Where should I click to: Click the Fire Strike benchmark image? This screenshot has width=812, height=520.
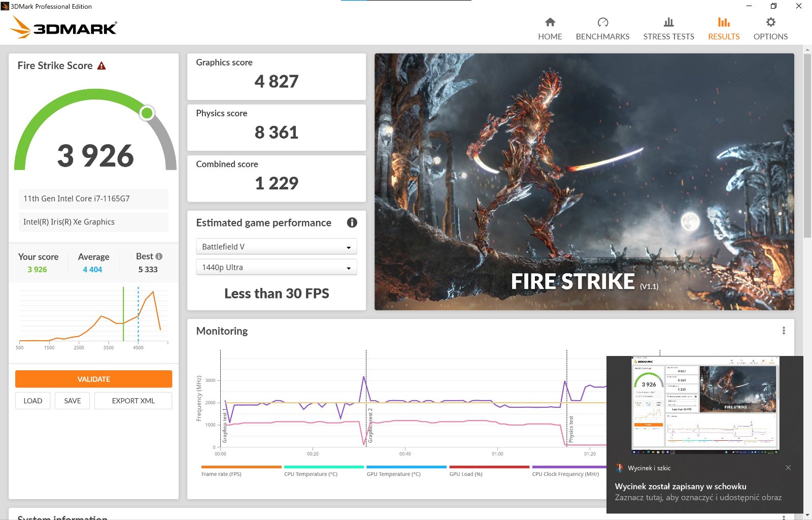coord(584,182)
